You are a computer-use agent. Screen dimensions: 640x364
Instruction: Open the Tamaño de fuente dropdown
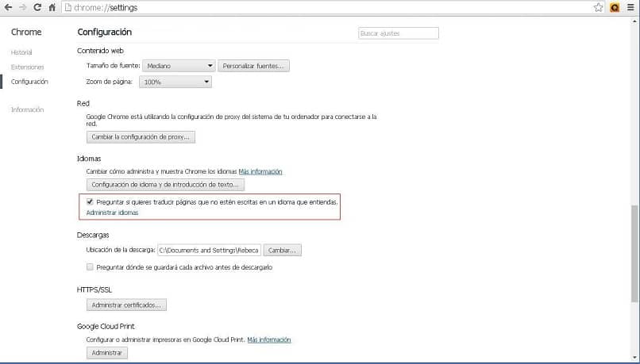(x=179, y=66)
